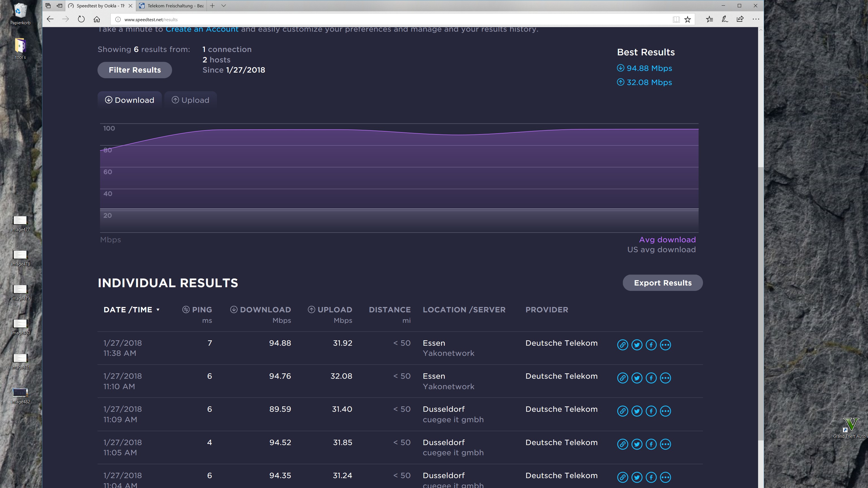Click the Edge share icon
This screenshot has width=868, height=488.
tap(740, 19)
